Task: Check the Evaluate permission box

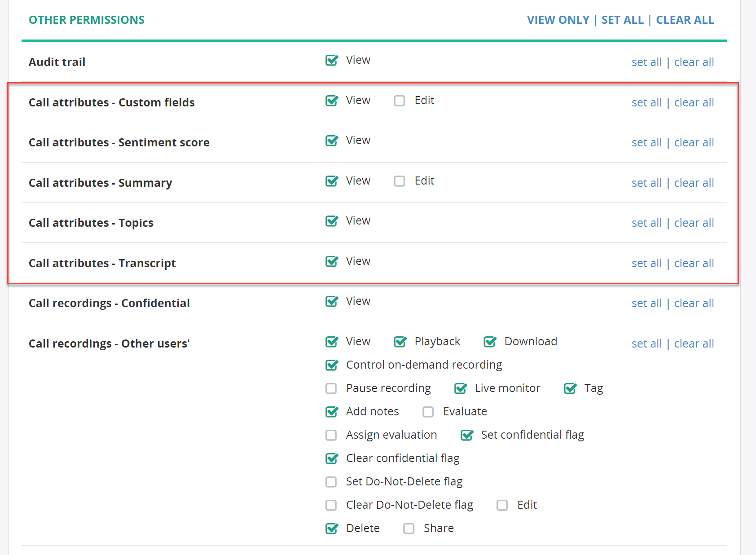Action: (x=428, y=412)
